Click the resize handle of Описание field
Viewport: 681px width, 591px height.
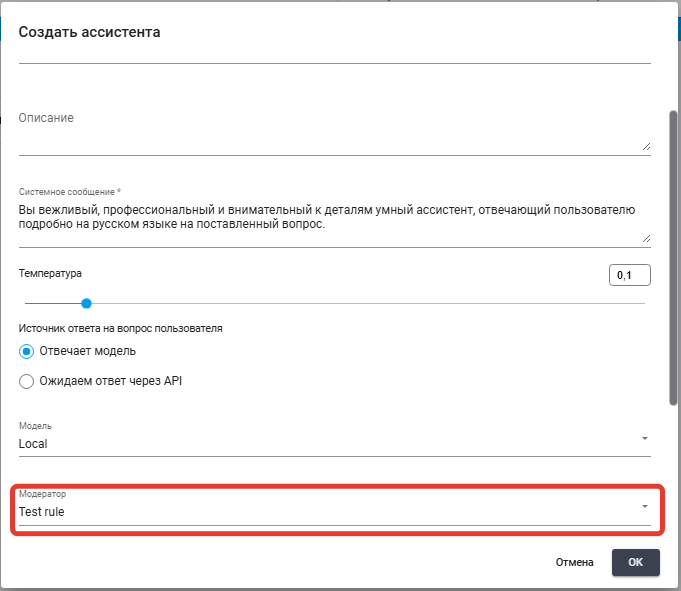(x=646, y=146)
